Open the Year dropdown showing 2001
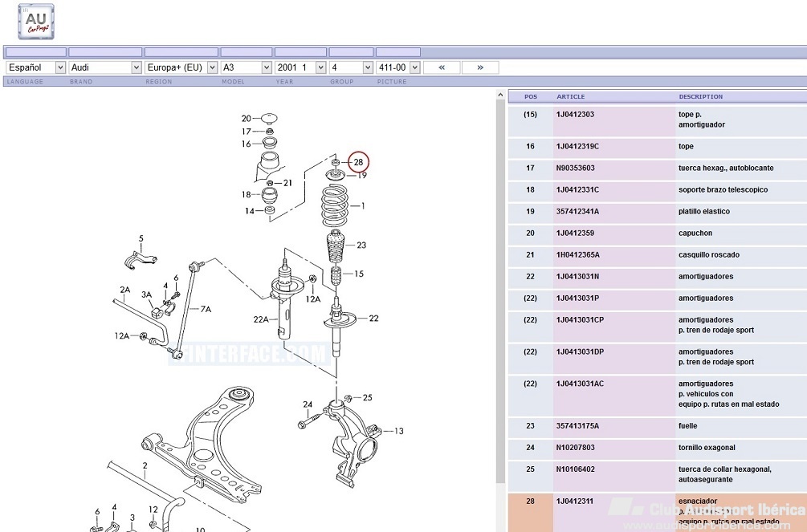 click(300, 67)
